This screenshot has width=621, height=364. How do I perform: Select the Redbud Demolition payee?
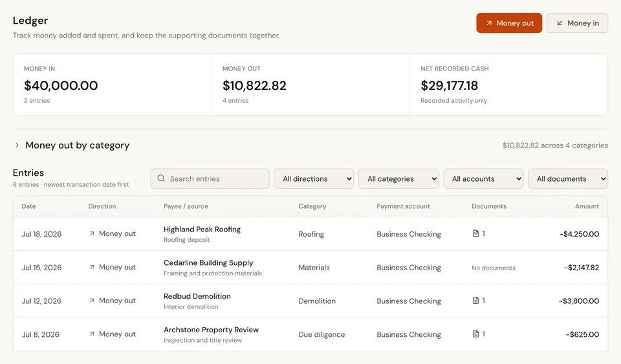coord(197,296)
